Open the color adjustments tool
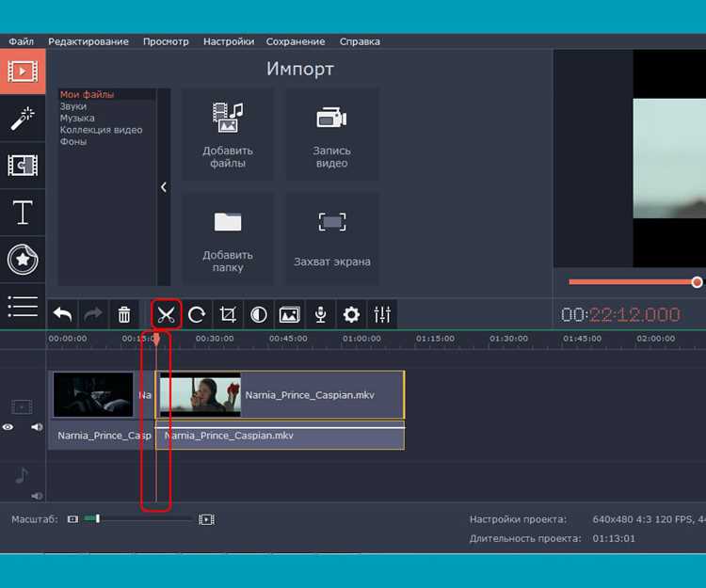This screenshot has height=588, width=706. pyautogui.click(x=259, y=314)
